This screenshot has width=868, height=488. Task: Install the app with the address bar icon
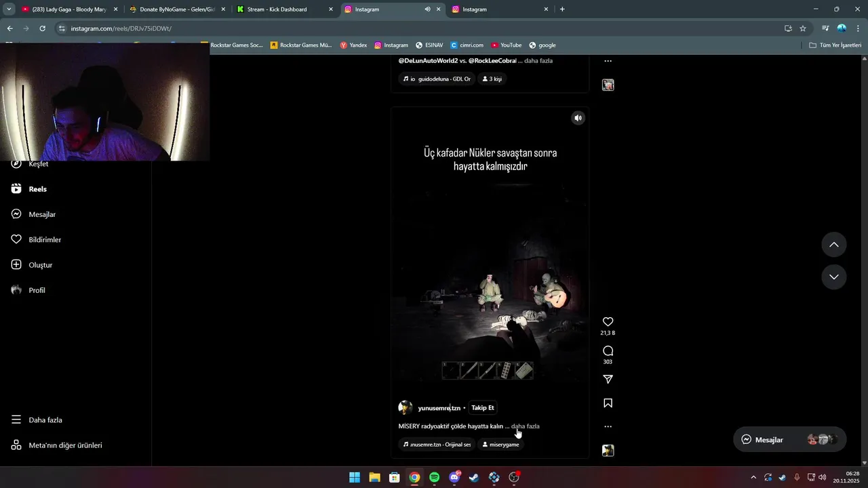pos(788,28)
